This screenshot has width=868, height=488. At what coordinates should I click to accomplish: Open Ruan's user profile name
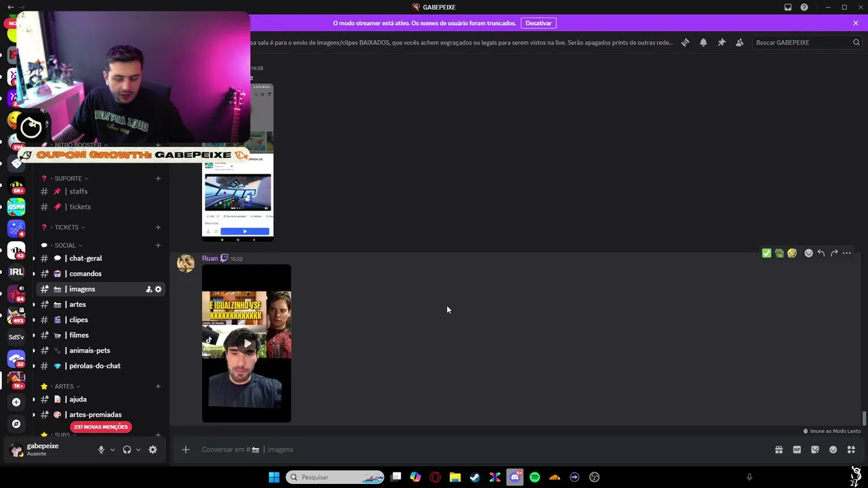pos(210,258)
